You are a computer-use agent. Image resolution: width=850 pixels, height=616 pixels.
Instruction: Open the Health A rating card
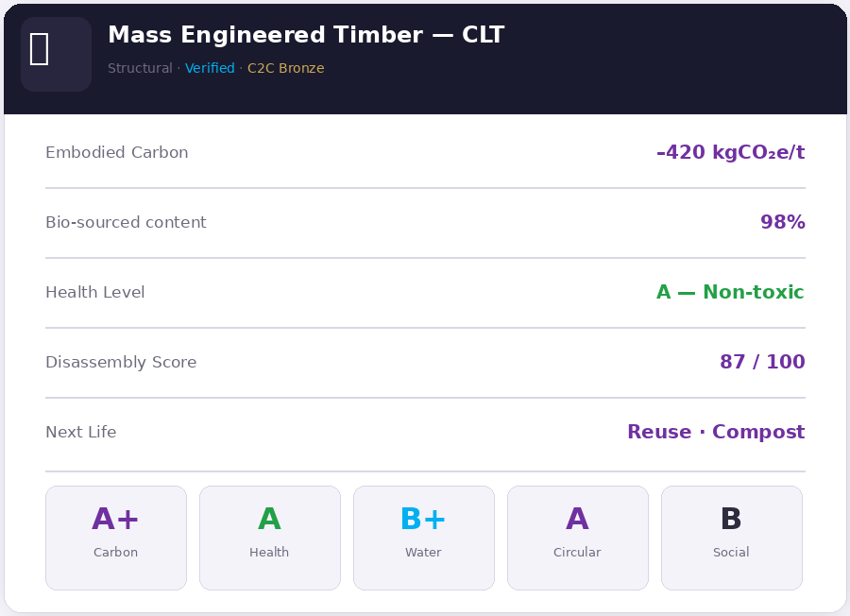tap(270, 538)
